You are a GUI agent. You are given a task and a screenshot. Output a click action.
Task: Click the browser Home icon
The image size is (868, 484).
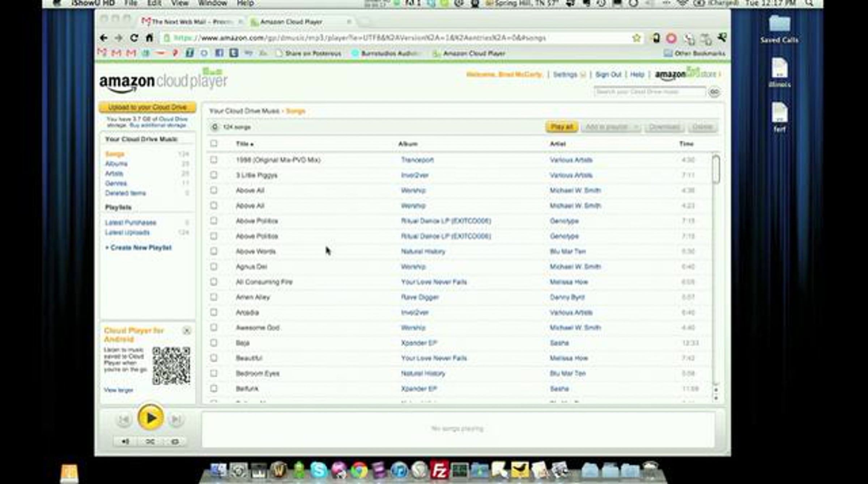click(149, 38)
